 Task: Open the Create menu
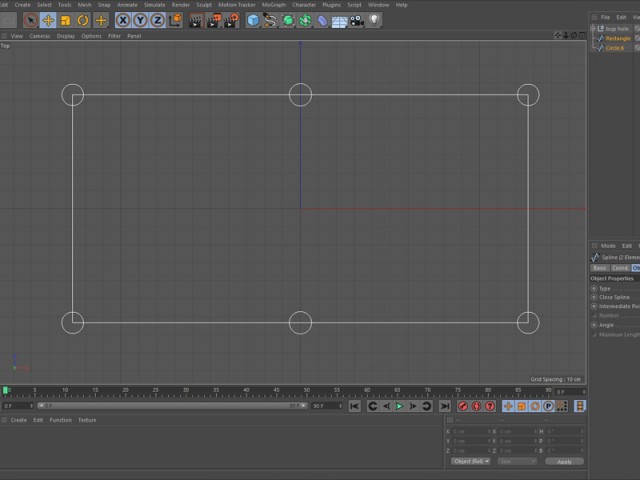click(22, 5)
